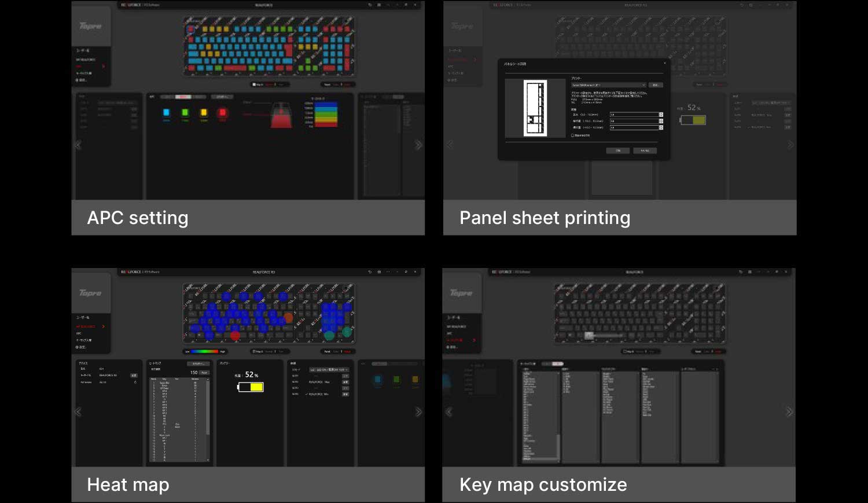Toggle Map checkbox below the Key map customize keyboard
This screenshot has height=503, width=868.
[x=626, y=351]
